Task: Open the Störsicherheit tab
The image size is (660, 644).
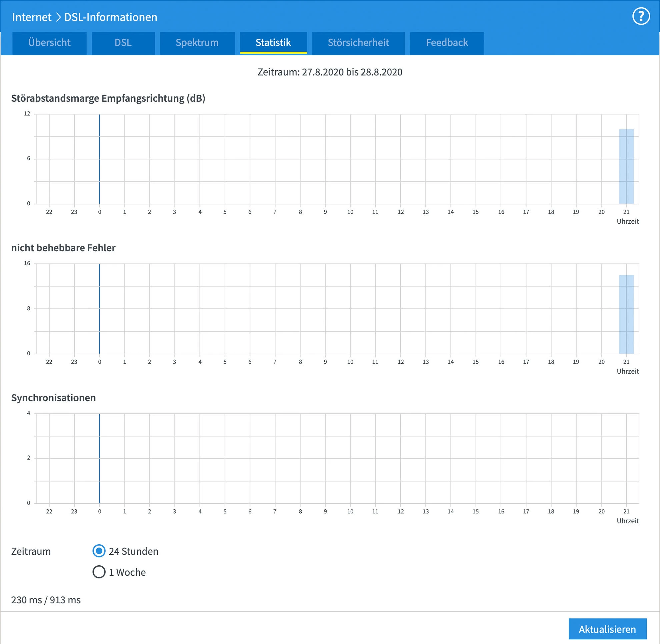Action: (x=358, y=43)
